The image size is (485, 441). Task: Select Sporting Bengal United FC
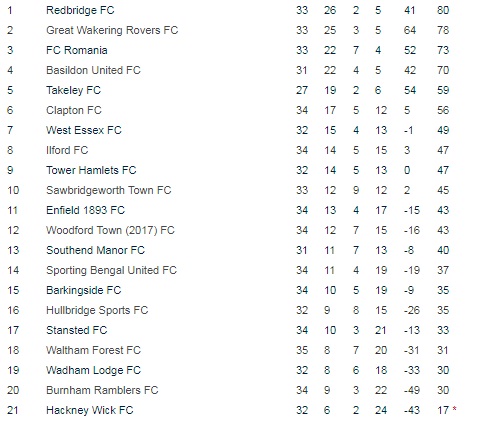[111, 270]
